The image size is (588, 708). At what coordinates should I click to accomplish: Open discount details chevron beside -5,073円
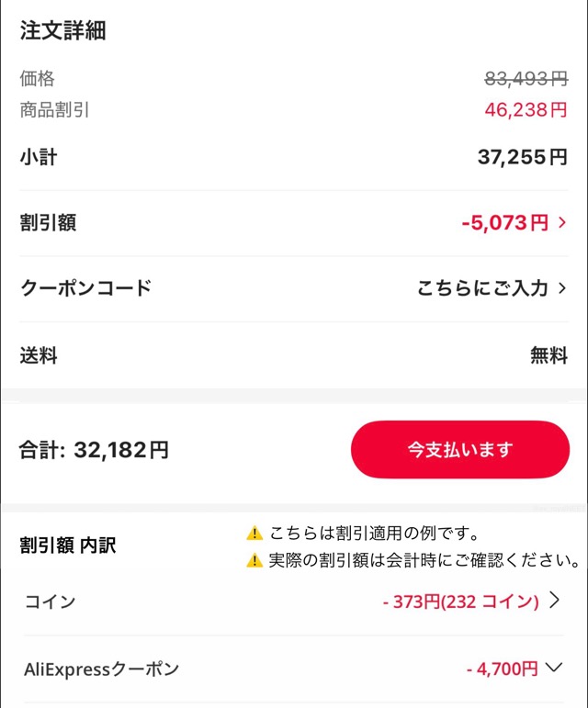562,223
